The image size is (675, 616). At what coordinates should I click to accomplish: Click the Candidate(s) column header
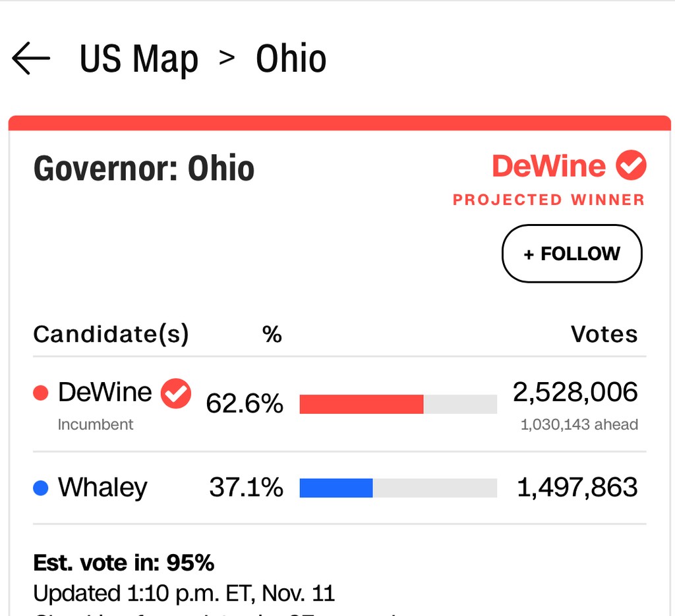[x=111, y=335]
